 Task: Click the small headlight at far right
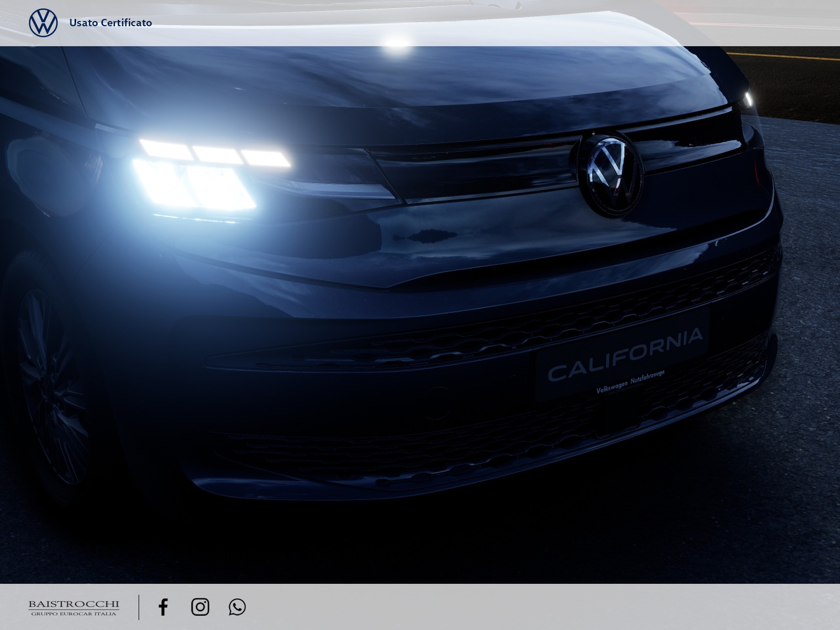pos(748,98)
